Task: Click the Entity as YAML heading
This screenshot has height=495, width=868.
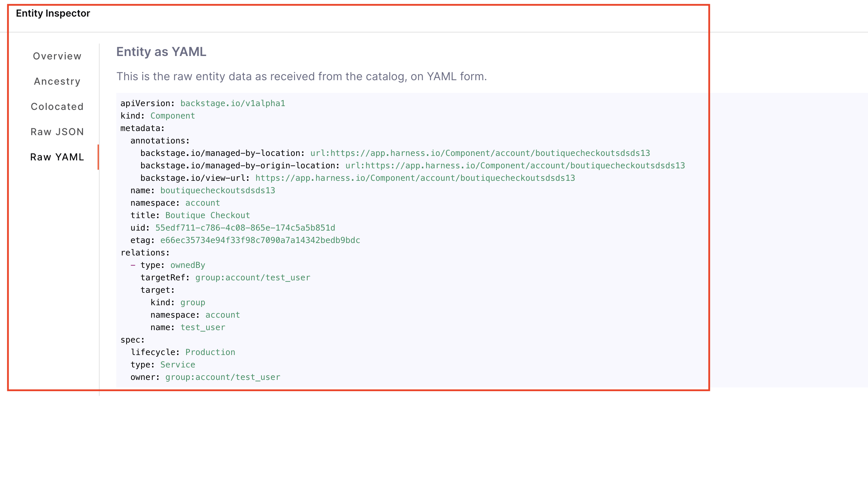Action: (161, 52)
